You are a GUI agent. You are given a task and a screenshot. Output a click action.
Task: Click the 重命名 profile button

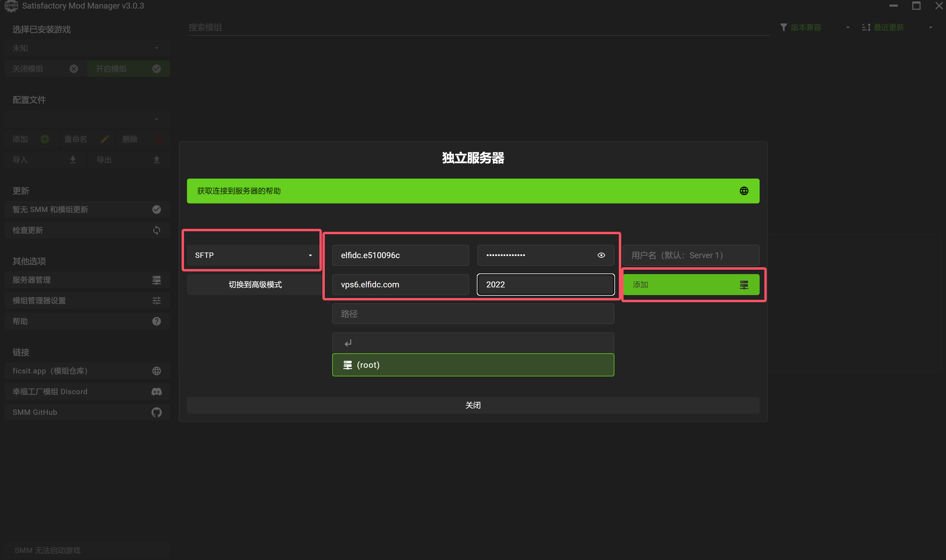point(87,139)
